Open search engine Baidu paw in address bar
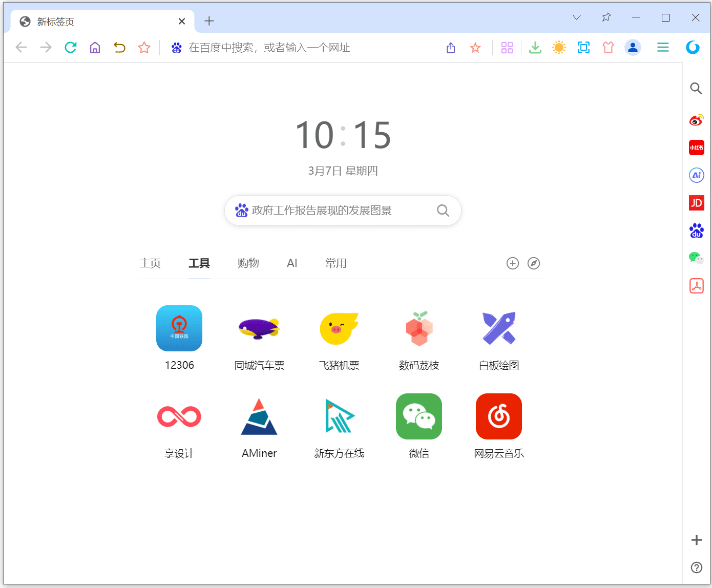Screen dimensions: 712x588 176,48
